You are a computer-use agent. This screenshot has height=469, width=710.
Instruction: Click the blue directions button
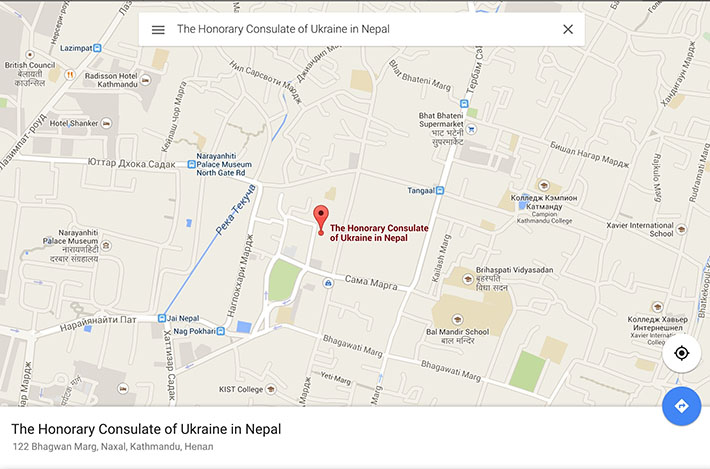click(681, 406)
